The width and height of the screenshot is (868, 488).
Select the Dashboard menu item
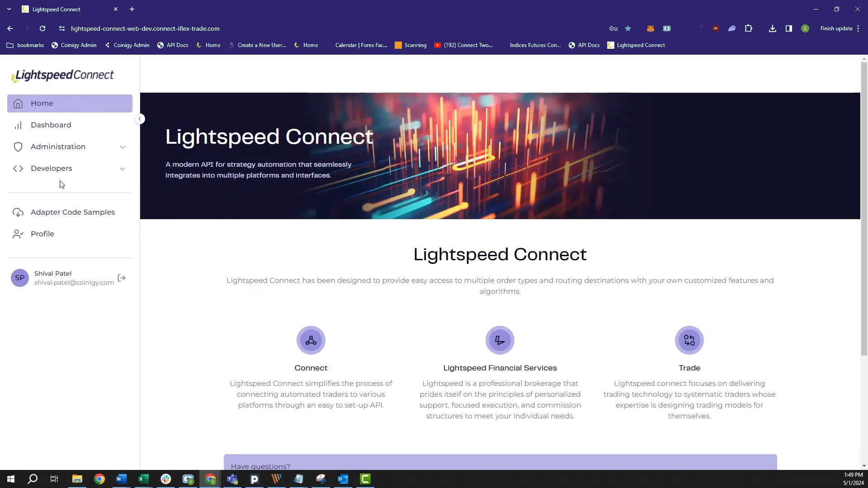point(51,125)
